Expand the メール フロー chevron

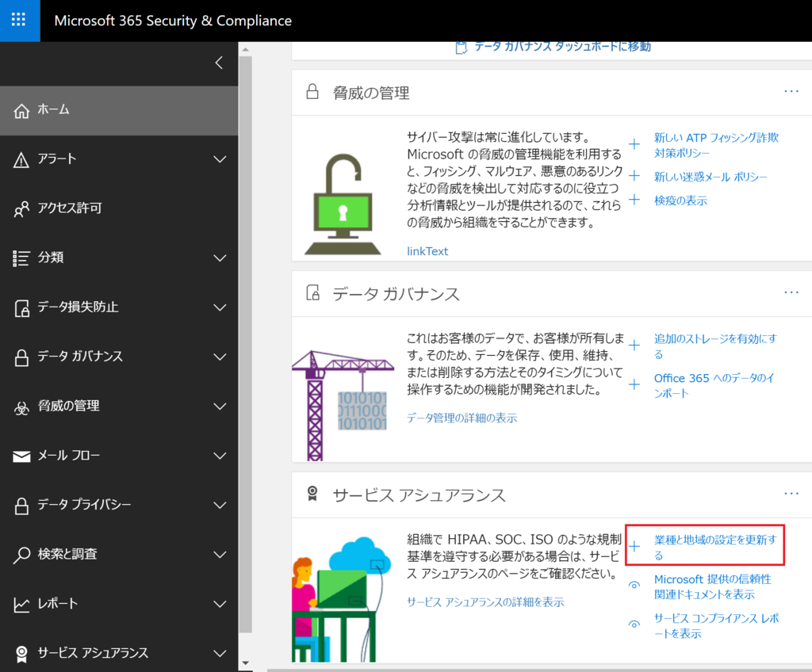coord(220,456)
